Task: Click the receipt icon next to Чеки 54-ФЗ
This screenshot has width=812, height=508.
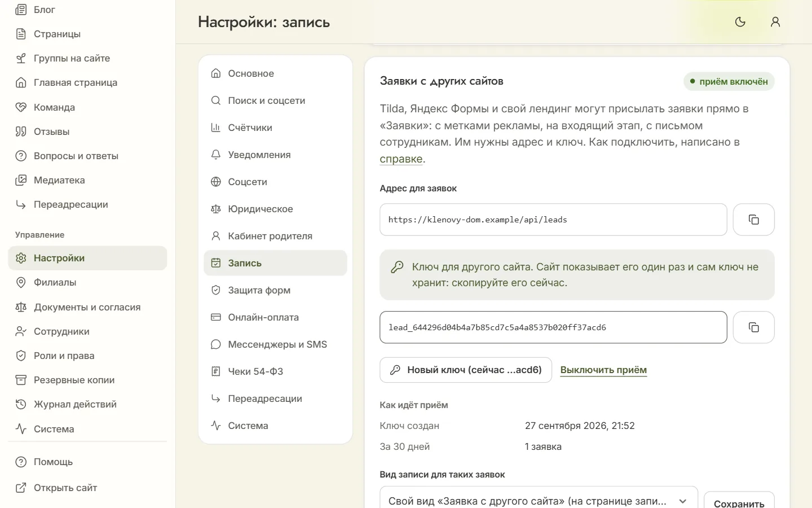Action: click(x=215, y=371)
